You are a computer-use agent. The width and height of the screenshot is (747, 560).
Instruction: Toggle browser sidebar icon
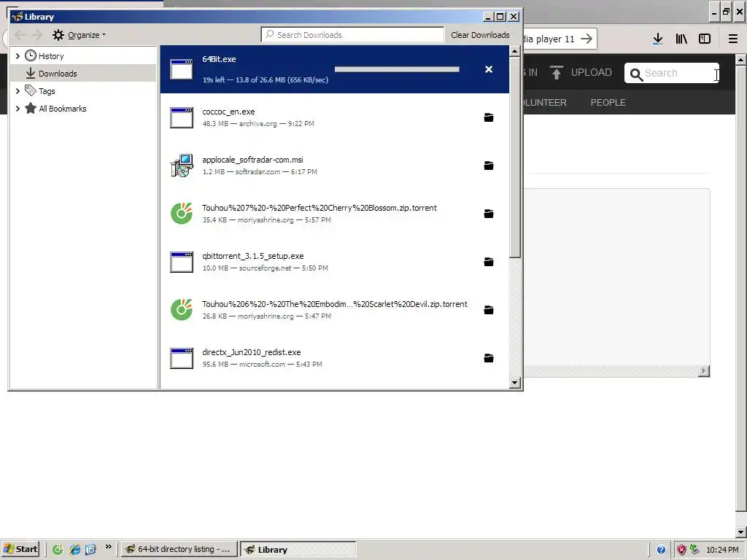click(x=705, y=39)
